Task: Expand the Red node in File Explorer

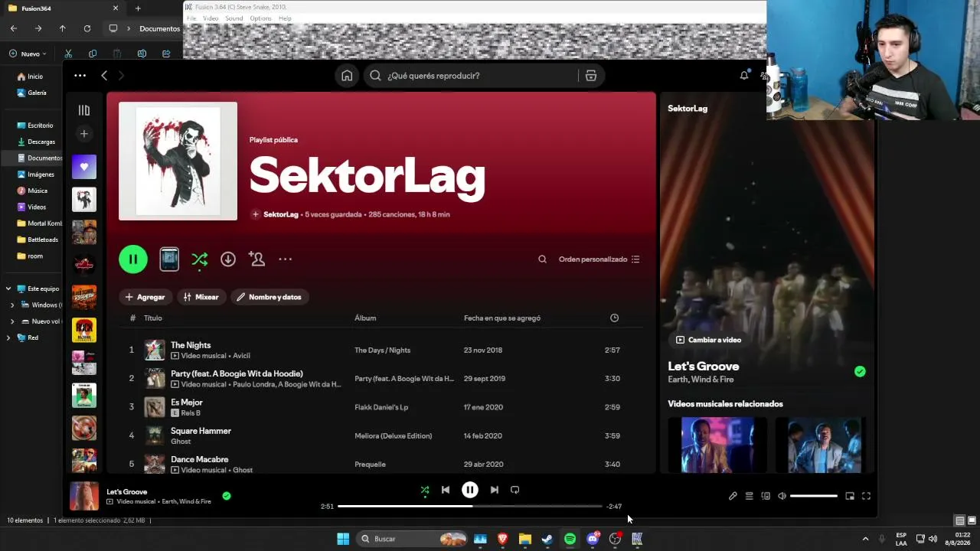Action: coord(8,337)
